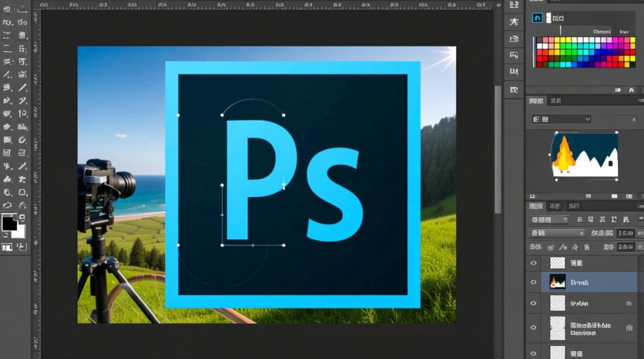Screen dimensions: 644x359
Task: Toggle visibility of the highlighted tree-thumbnail layer
Action: click(x=533, y=282)
